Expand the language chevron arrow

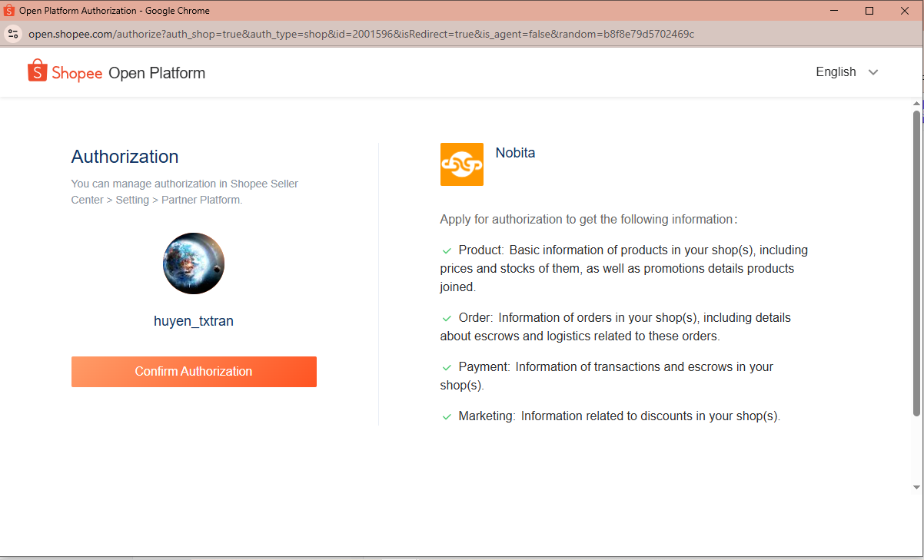(x=872, y=72)
